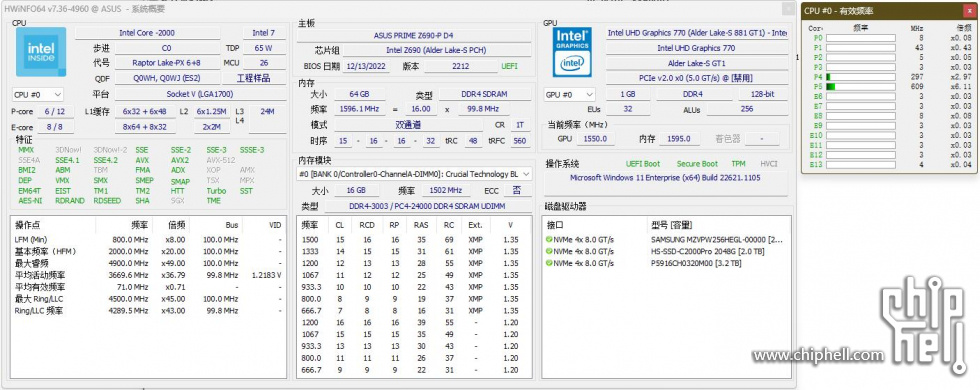
Task: Click the L3 cache 24M value
Action: point(268,111)
